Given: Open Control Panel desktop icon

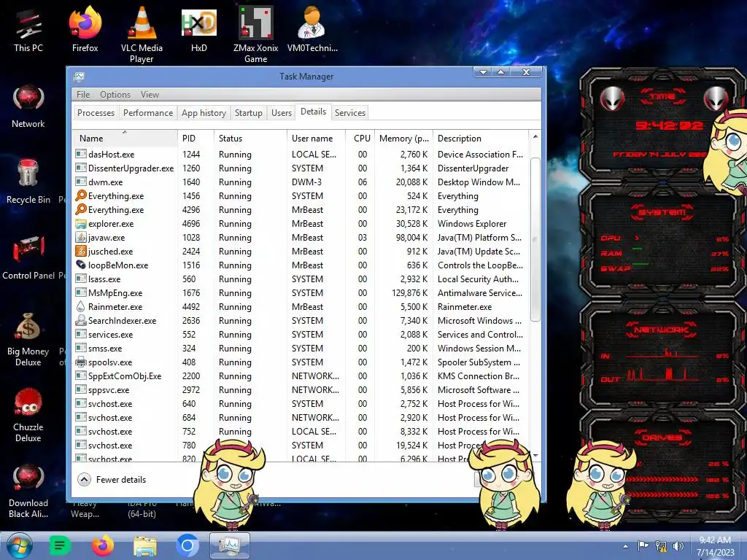Looking at the screenshot, I should [28, 257].
